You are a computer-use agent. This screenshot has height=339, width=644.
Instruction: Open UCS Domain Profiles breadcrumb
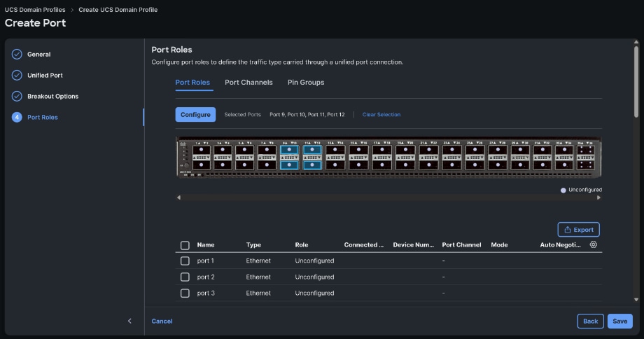(35, 9)
